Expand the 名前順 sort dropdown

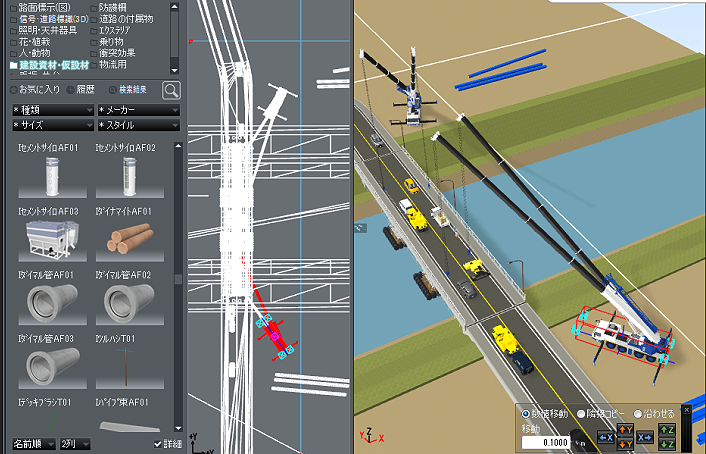[x=32, y=443]
